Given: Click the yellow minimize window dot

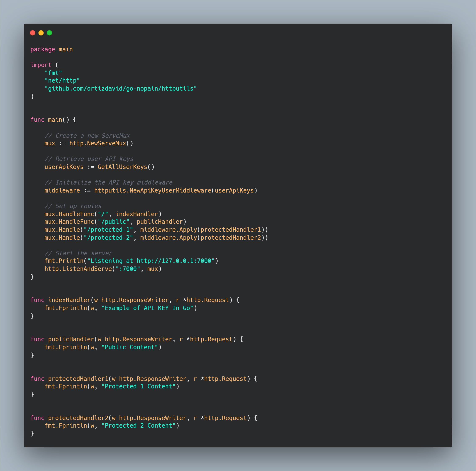Looking at the screenshot, I should click(41, 33).
